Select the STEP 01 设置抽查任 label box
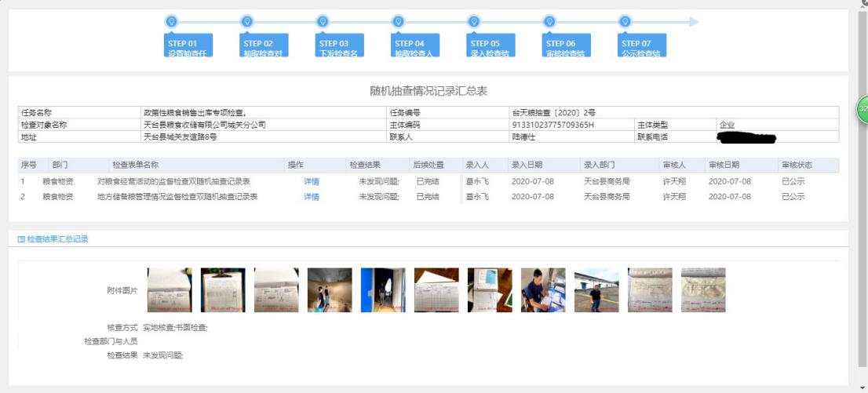The width and height of the screenshot is (868, 393). (x=188, y=46)
